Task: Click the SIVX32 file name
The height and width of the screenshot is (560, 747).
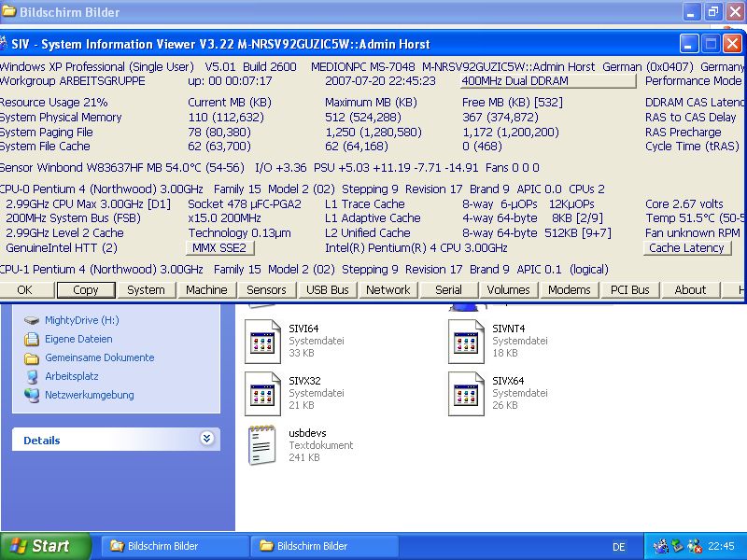Action: pos(304,381)
